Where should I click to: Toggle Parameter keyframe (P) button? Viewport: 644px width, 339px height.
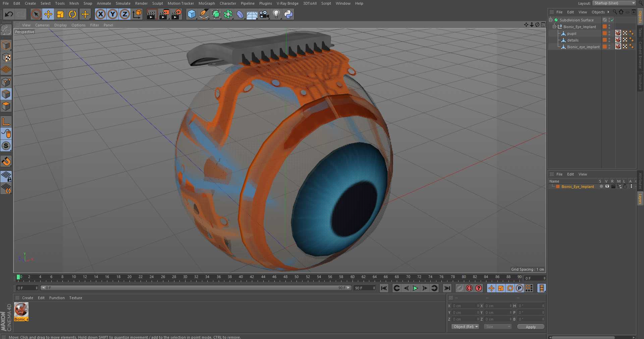520,288
